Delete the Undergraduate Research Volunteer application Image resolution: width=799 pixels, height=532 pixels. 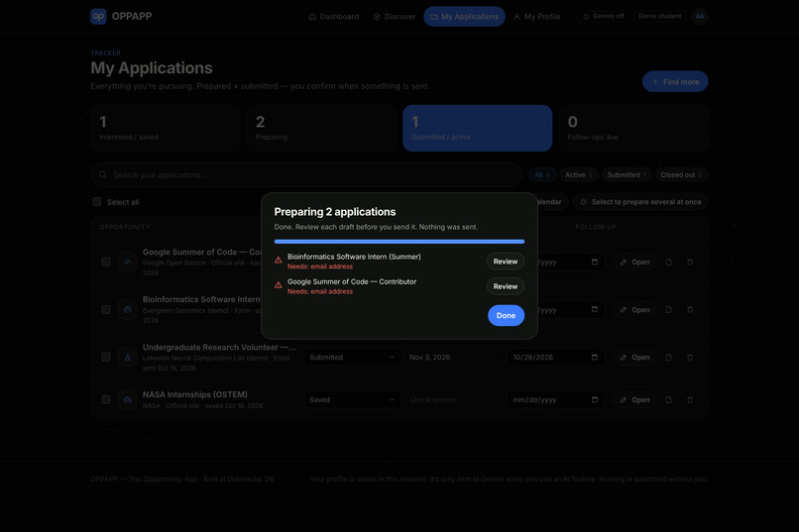[x=690, y=358]
